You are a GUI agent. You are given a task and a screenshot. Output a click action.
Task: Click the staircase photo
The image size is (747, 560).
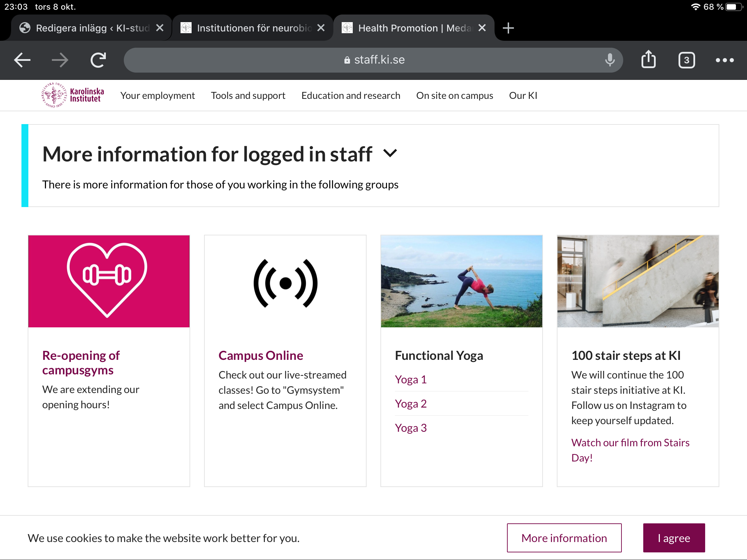click(x=638, y=281)
